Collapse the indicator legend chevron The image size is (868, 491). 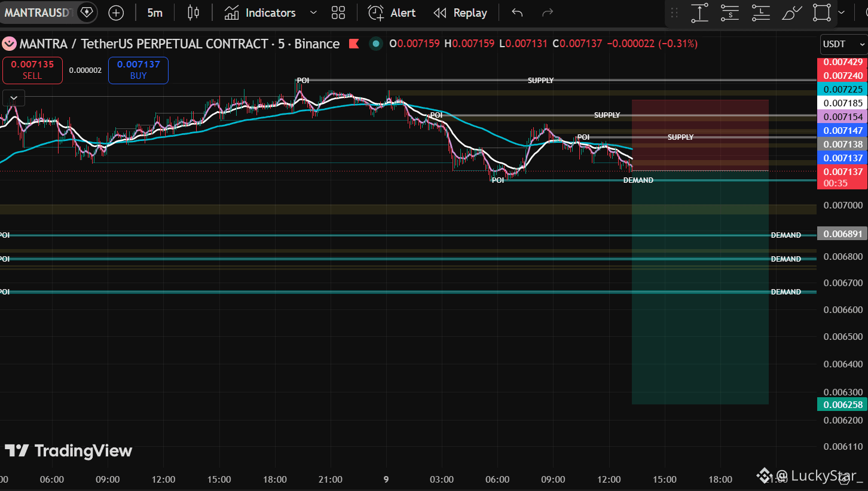(x=13, y=98)
